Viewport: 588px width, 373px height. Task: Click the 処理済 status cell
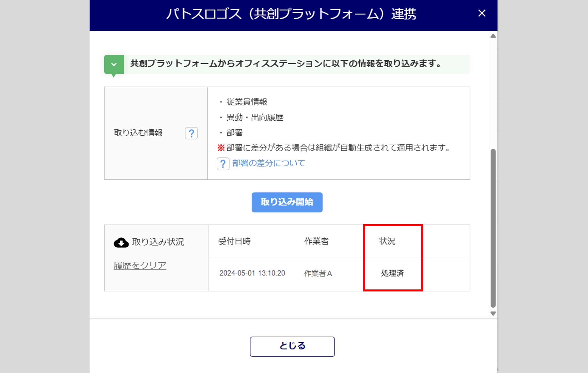pyautogui.click(x=392, y=274)
